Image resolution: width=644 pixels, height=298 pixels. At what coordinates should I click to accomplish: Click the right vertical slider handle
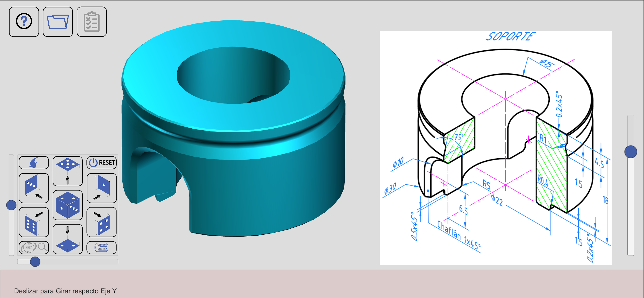(631, 152)
